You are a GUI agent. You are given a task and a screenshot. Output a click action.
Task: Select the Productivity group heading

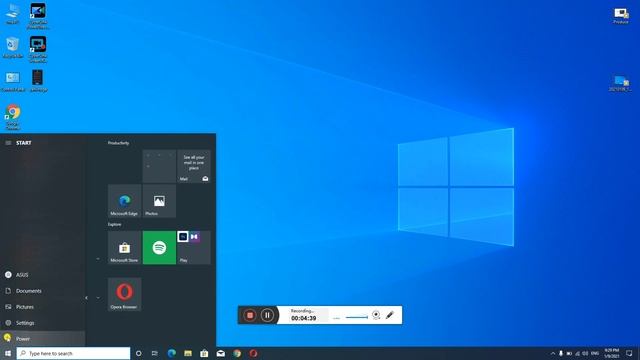[118, 143]
